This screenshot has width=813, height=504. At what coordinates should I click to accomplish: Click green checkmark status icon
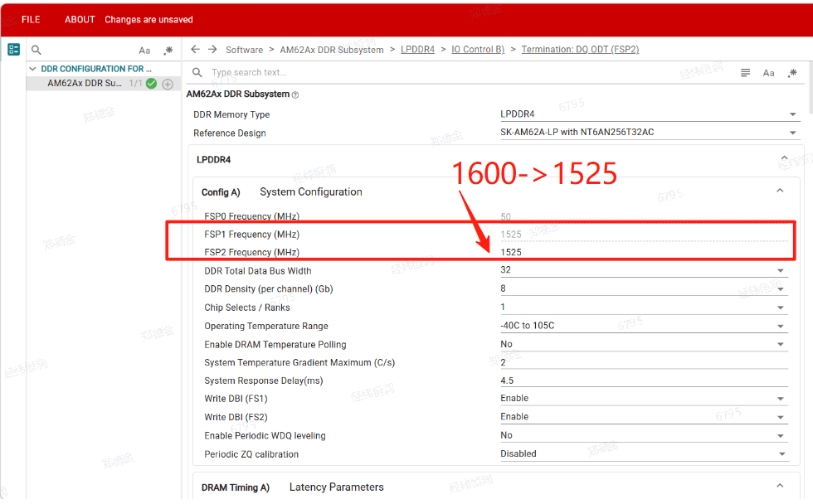point(151,84)
